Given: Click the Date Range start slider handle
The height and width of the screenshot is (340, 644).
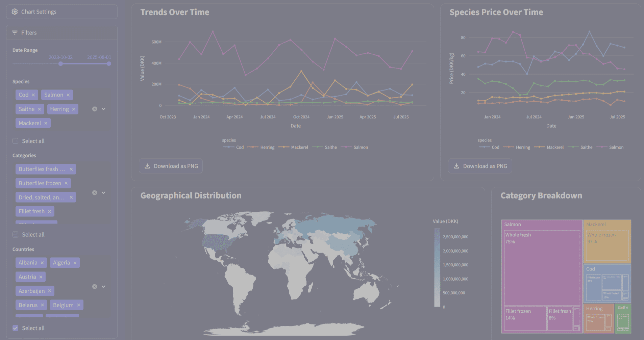Looking at the screenshot, I should pos(60,64).
